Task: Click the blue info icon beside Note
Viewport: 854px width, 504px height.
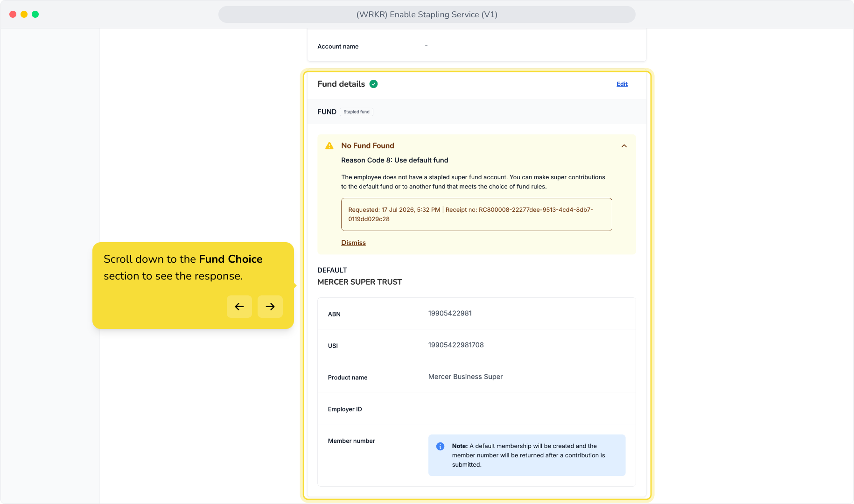Action: (x=440, y=446)
